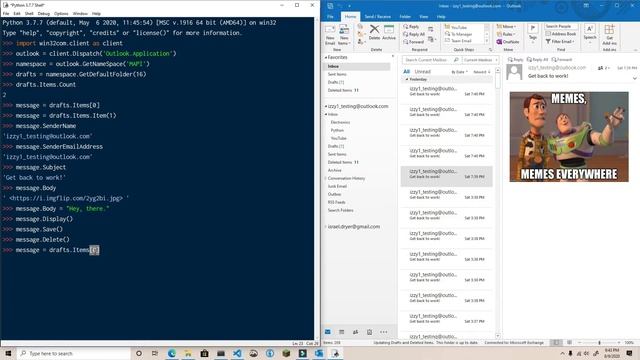Click Reply in the Respond ribbon group

411,27
